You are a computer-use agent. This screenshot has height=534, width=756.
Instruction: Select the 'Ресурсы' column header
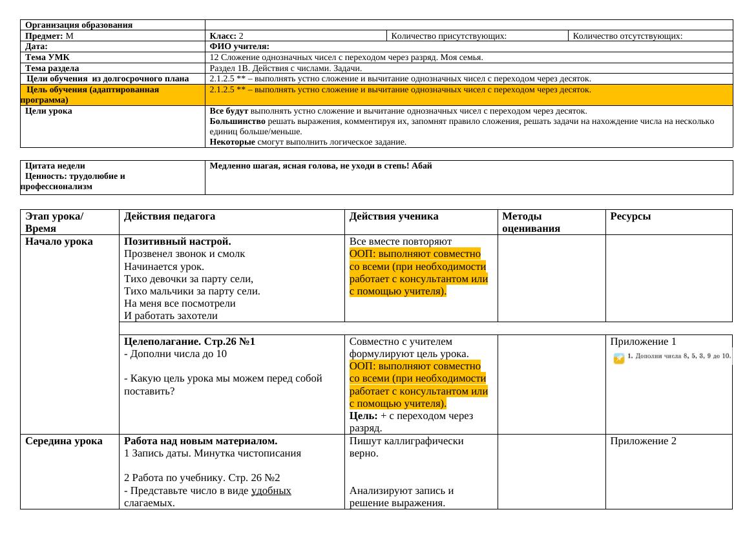(x=630, y=217)
